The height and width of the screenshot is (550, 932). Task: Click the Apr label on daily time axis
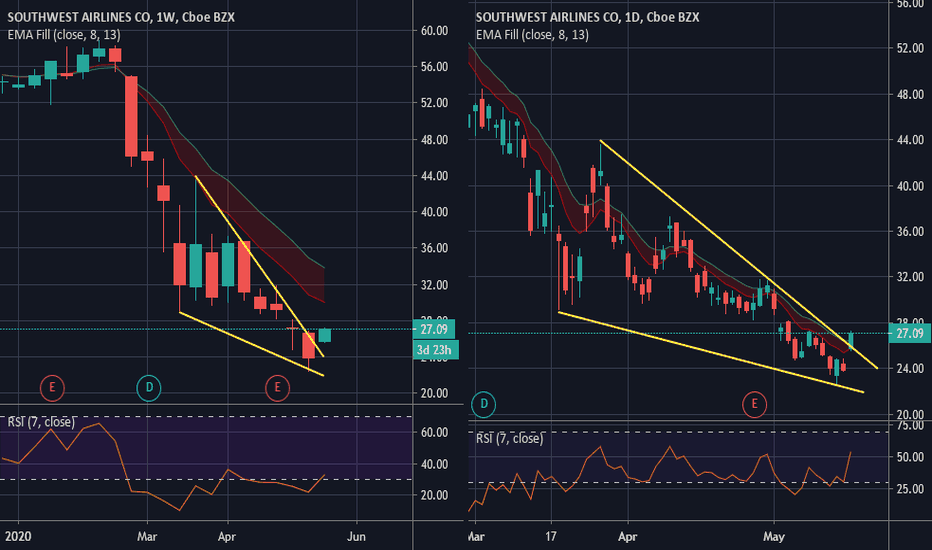coord(627,536)
